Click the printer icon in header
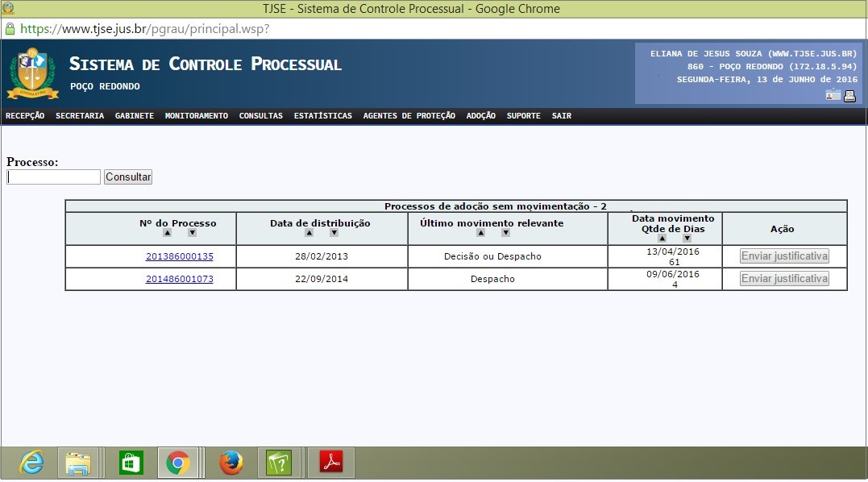The width and height of the screenshot is (868, 482). [x=849, y=96]
